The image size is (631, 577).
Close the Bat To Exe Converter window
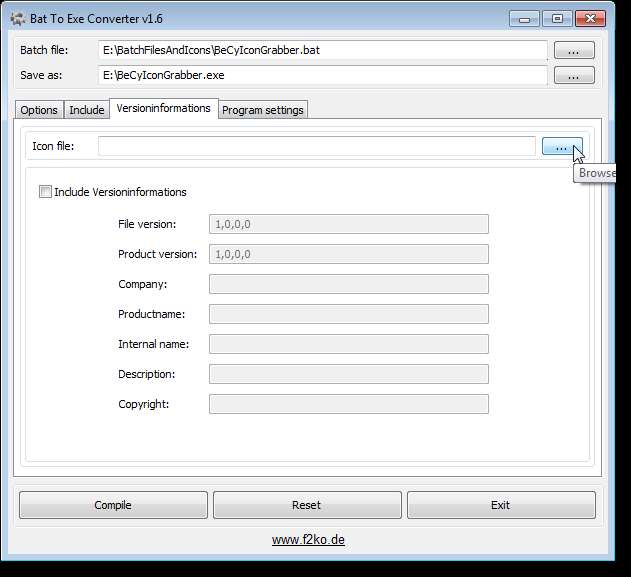[x=590, y=19]
